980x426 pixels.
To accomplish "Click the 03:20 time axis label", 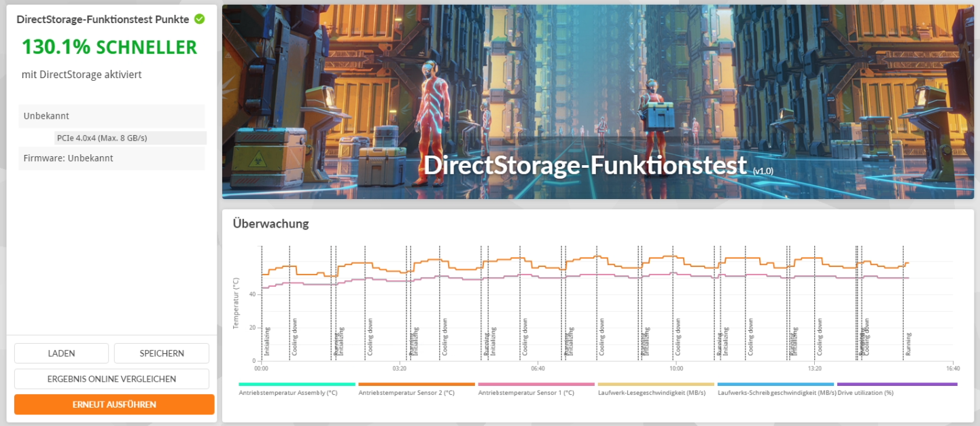I will (400, 369).
